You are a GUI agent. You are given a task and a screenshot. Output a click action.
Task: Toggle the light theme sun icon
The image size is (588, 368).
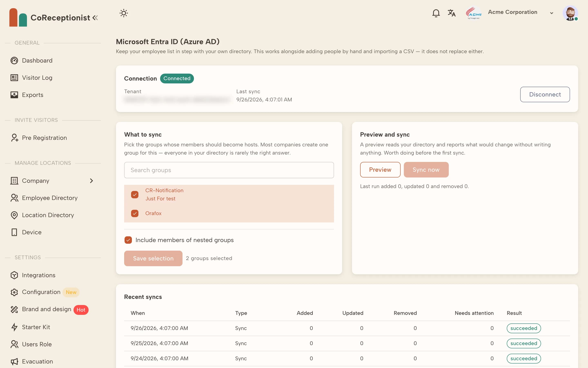pyautogui.click(x=124, y=13)
